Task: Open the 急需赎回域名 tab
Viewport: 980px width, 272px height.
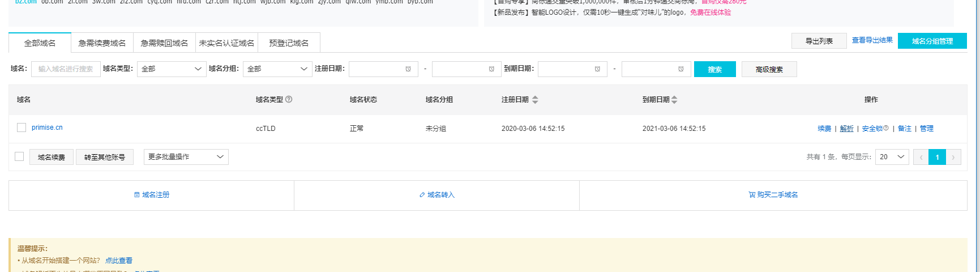Action: (x=165, y=43)
